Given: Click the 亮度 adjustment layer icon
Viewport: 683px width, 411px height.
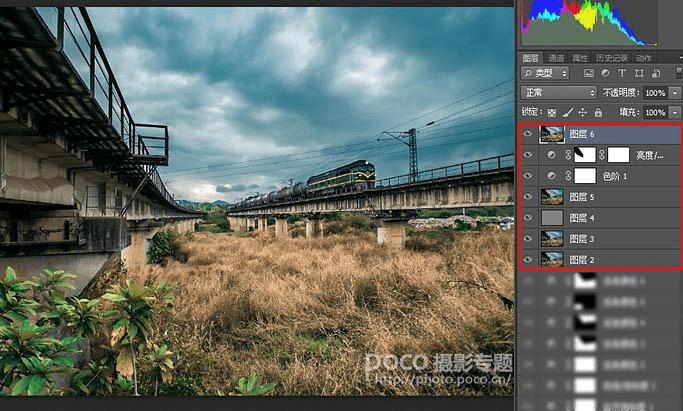Looking at the screenshot, I should click(x=551, y=155).
